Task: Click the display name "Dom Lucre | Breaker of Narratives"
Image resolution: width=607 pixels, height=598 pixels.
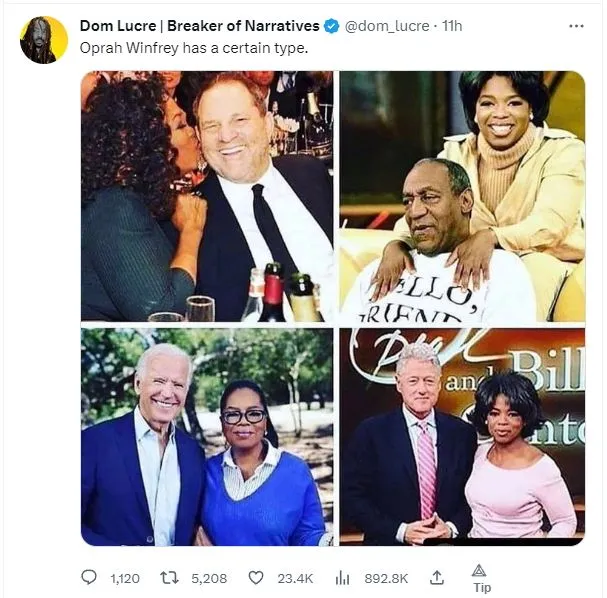Action: tap(199, 26)
